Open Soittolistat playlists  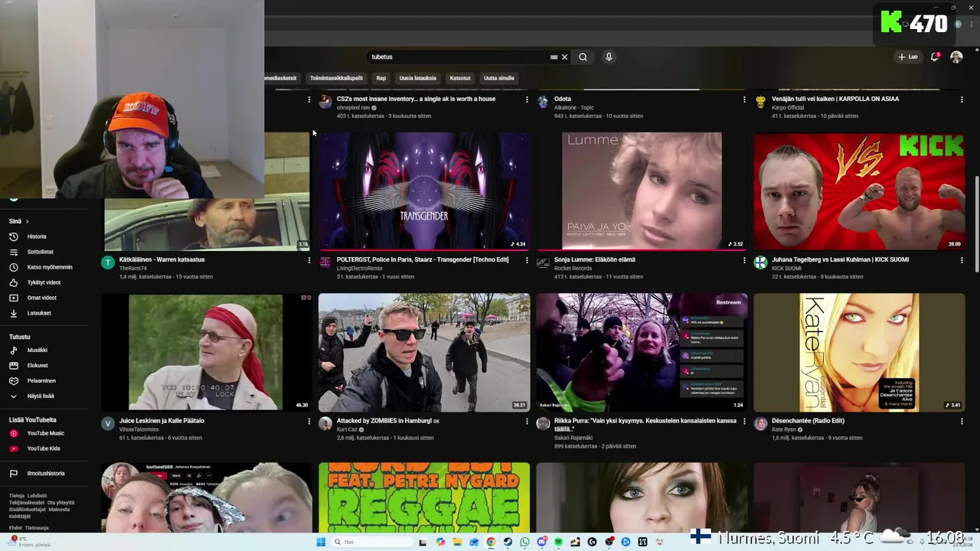coord(40,252)
